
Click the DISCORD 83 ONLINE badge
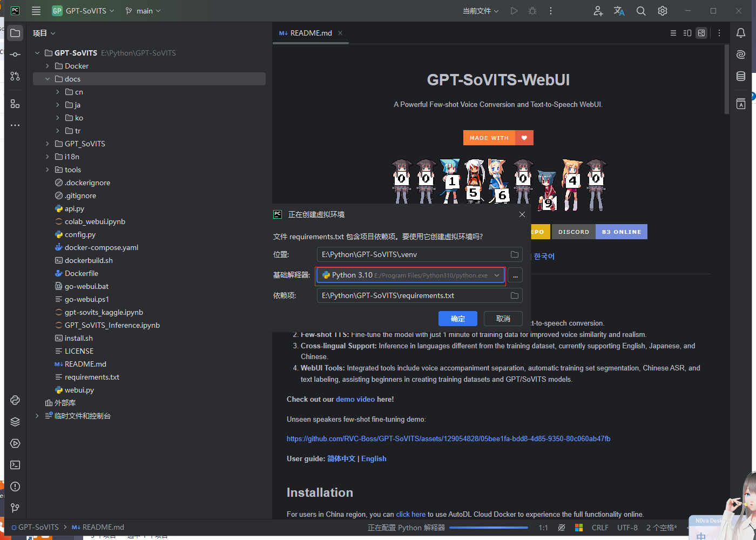599,232
